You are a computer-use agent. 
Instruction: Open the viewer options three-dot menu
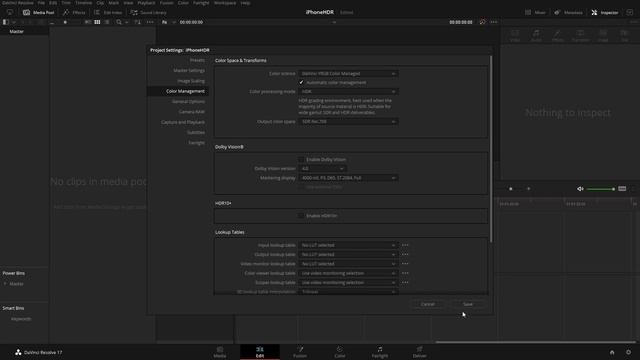tap(494, 22)
